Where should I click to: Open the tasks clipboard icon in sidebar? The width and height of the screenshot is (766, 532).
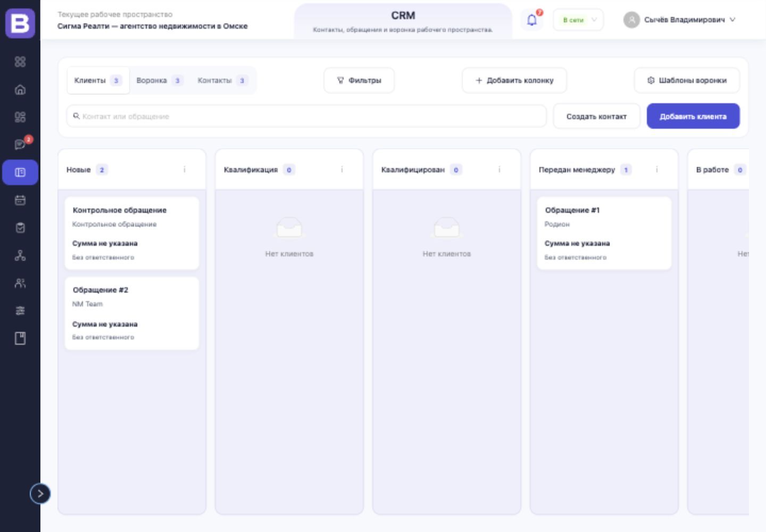(20, 228)
